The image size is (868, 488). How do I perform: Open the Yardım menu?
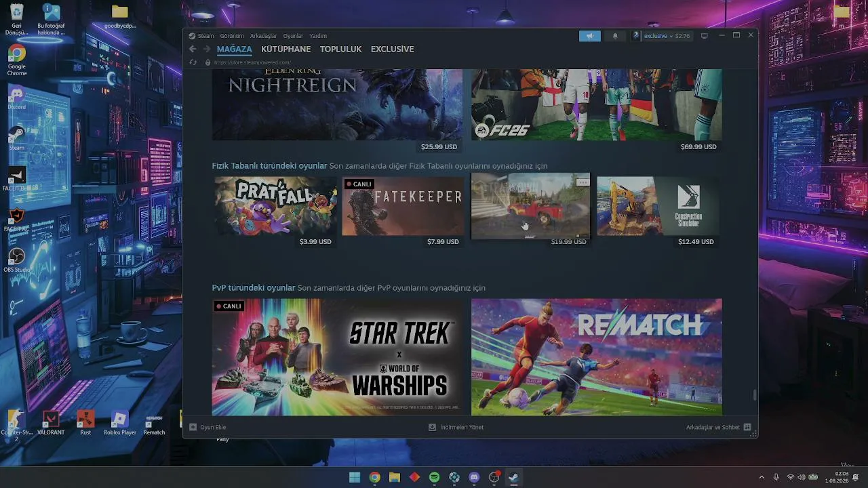pyautogui.click(x=318, y=36)
